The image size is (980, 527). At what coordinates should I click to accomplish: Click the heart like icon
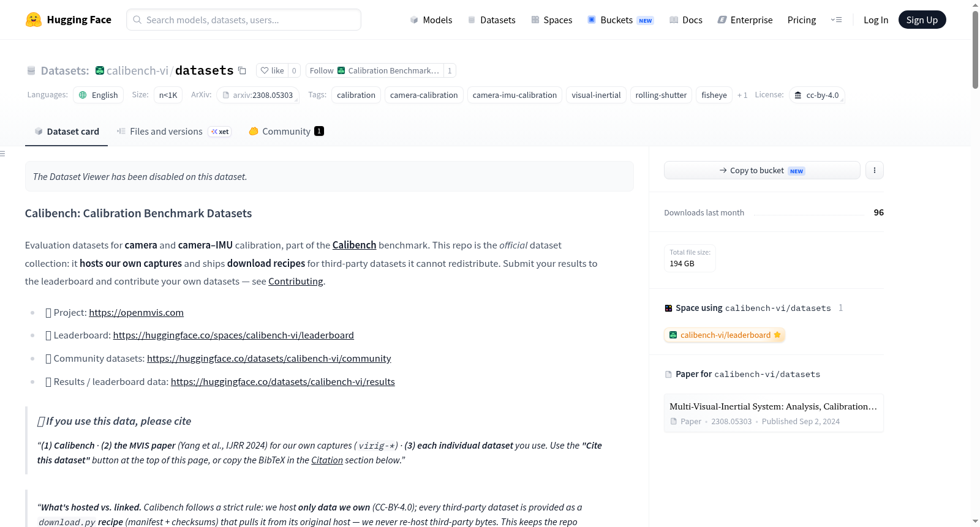(x=265, y=70)
